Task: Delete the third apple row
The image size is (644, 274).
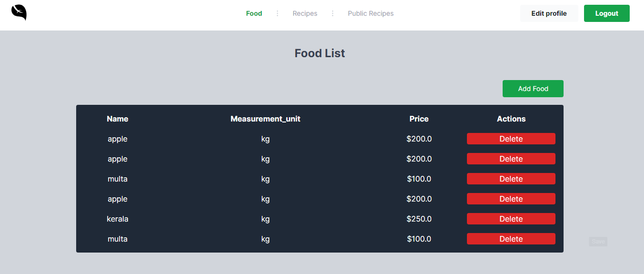Action: [x=511, y=199]
